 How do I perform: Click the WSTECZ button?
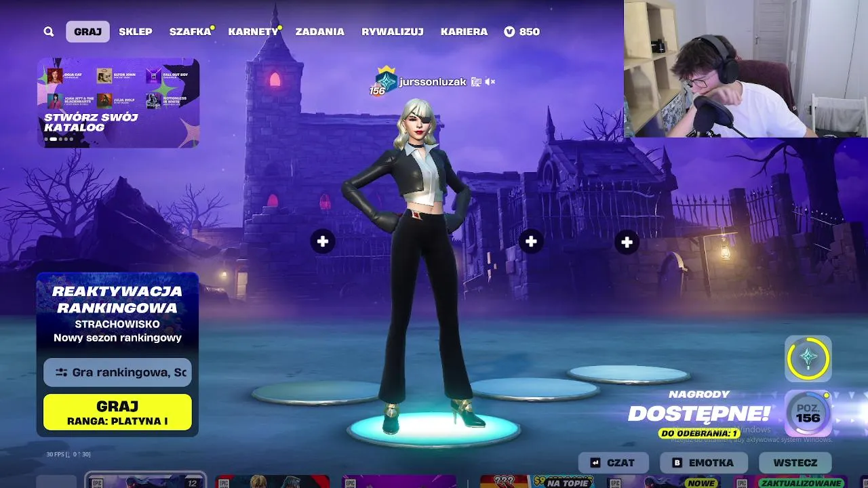point(795,463)
